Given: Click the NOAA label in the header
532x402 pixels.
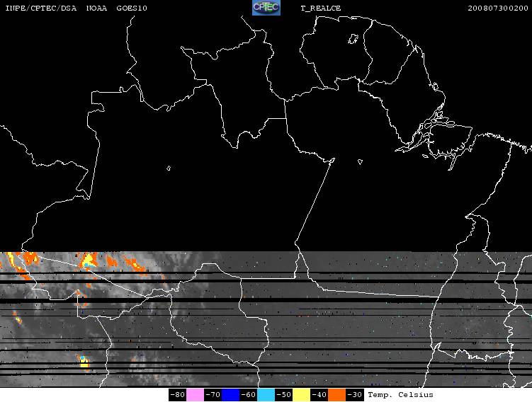Looking at the screenshot, I should pos(96,8).
